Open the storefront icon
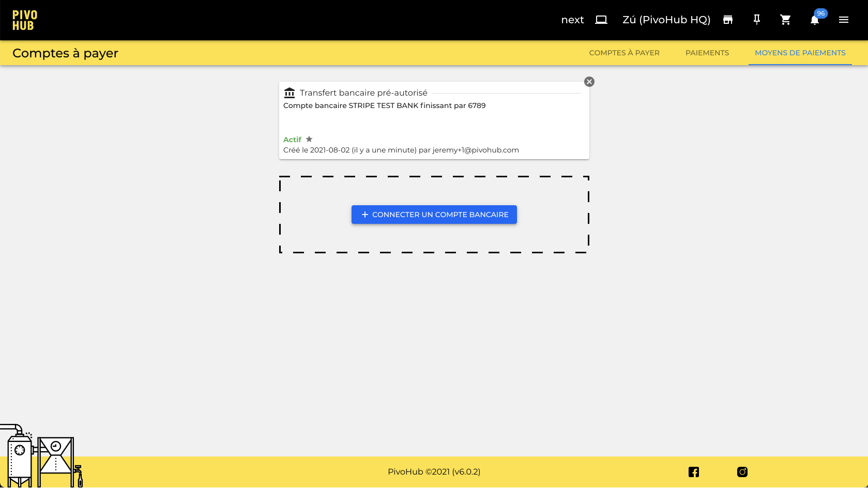Screen dimensions: 868x488 coord(727,20)
